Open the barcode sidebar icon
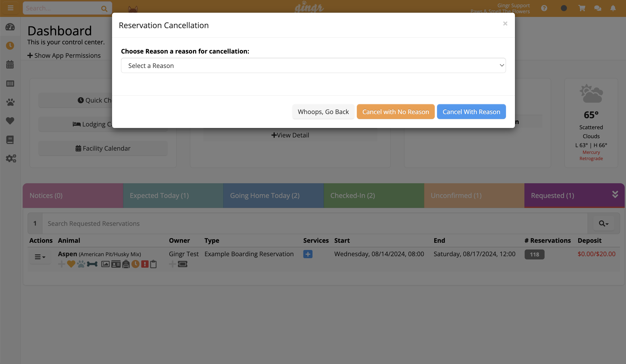Image resolution: width=626 pixels, height=364 pixels. click(x=10, y=83)
